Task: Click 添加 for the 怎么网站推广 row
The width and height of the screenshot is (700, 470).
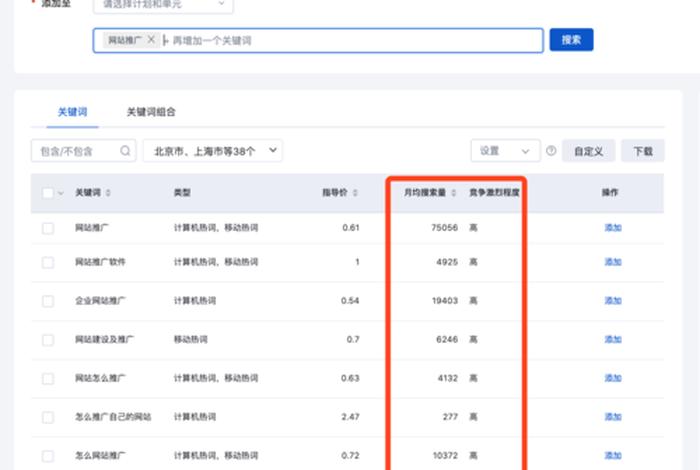Action: click(613, 455)
